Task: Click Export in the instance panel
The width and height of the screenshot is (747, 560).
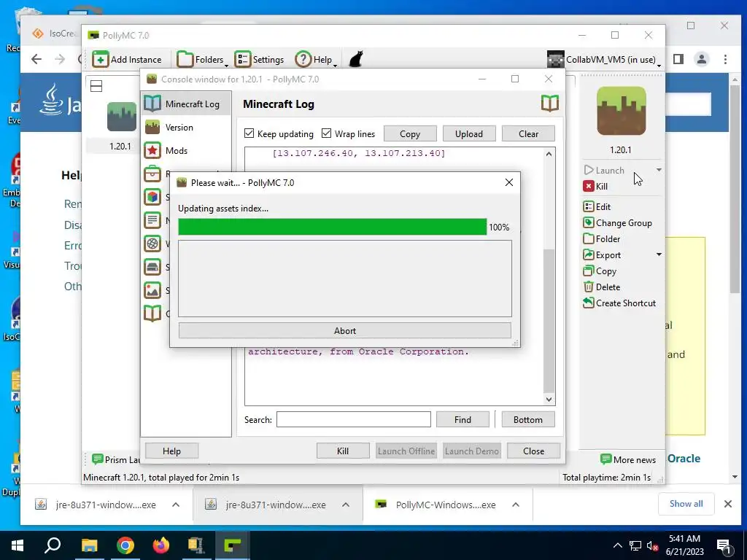Action: click(x=602, y=255)
